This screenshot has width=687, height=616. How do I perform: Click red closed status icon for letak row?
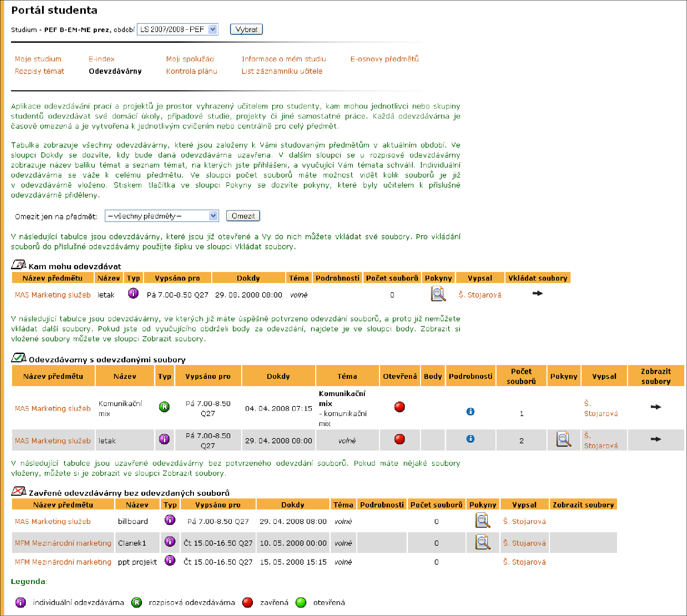[400, 439]
